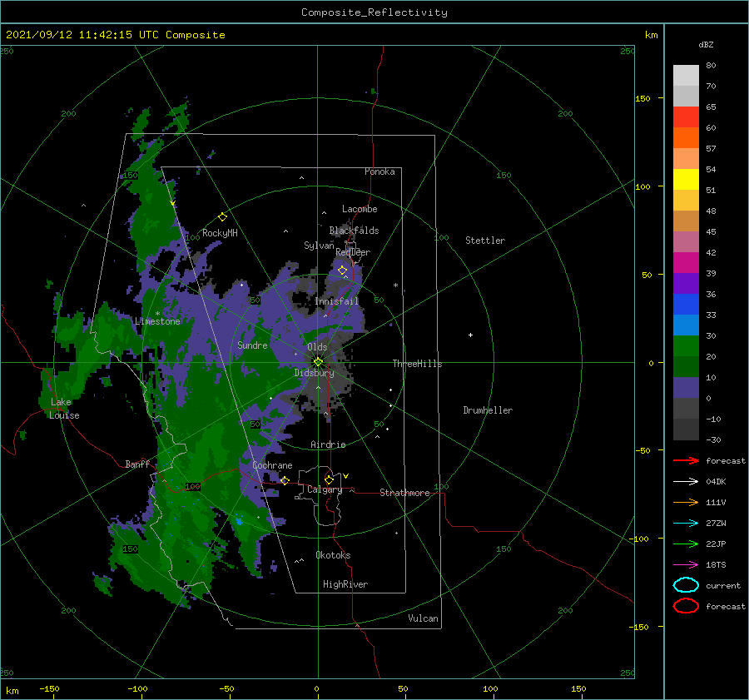The width and height of the screenshot is (749, 700).
Task: Click the green 22JP arrow legend icon
Action: 686,544
